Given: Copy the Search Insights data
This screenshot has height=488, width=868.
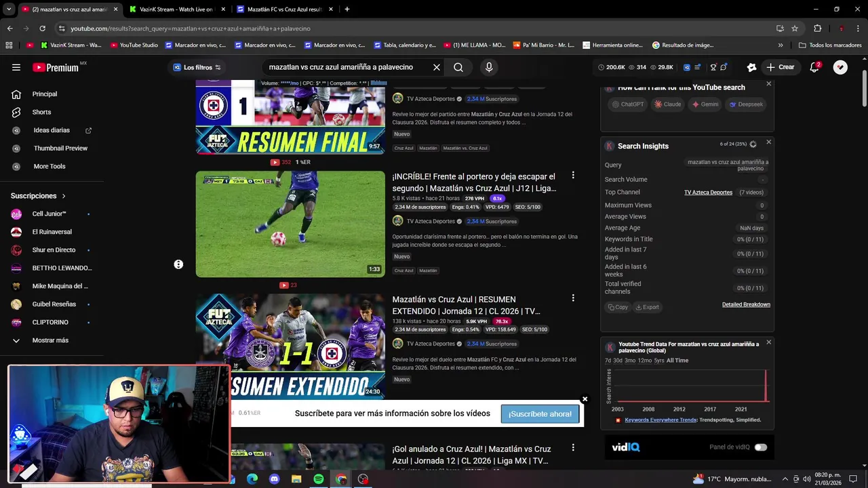Looking at the screenshot, I should click(618, 307).
